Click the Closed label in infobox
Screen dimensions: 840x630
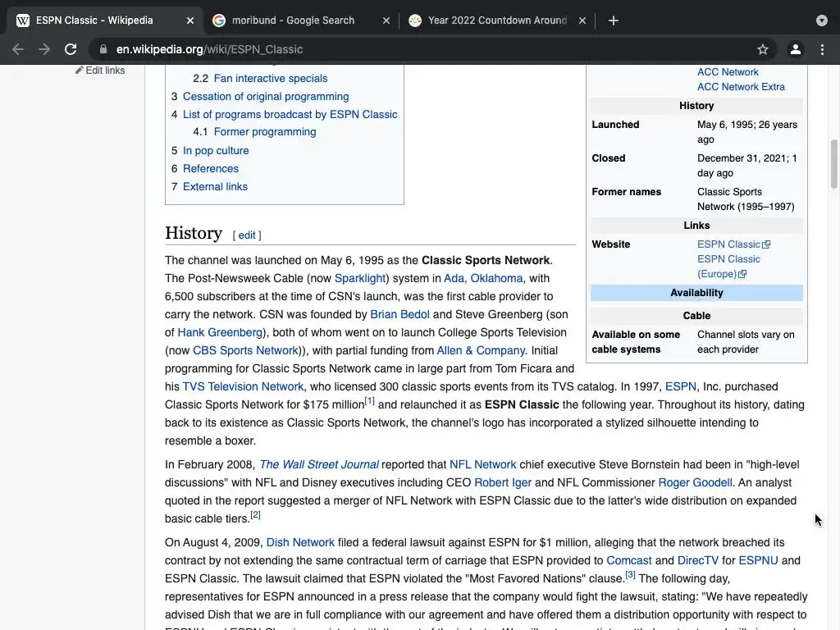[608, 158]
